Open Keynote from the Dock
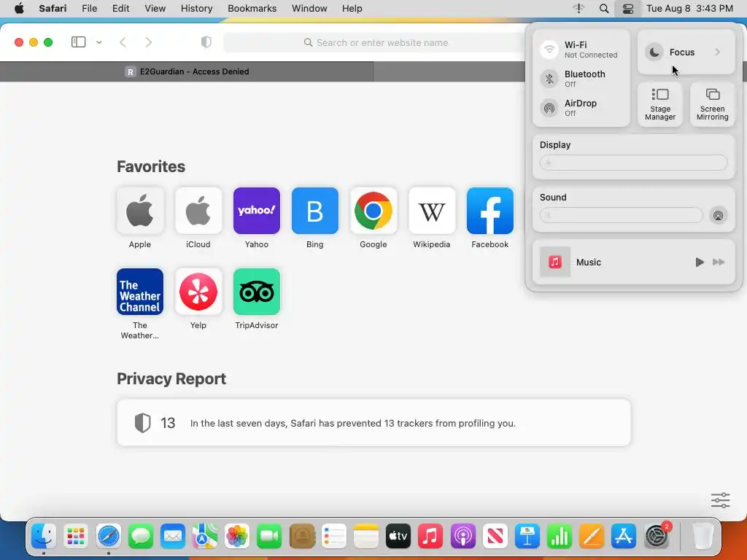747x560 pixels. tap(527, 536)
